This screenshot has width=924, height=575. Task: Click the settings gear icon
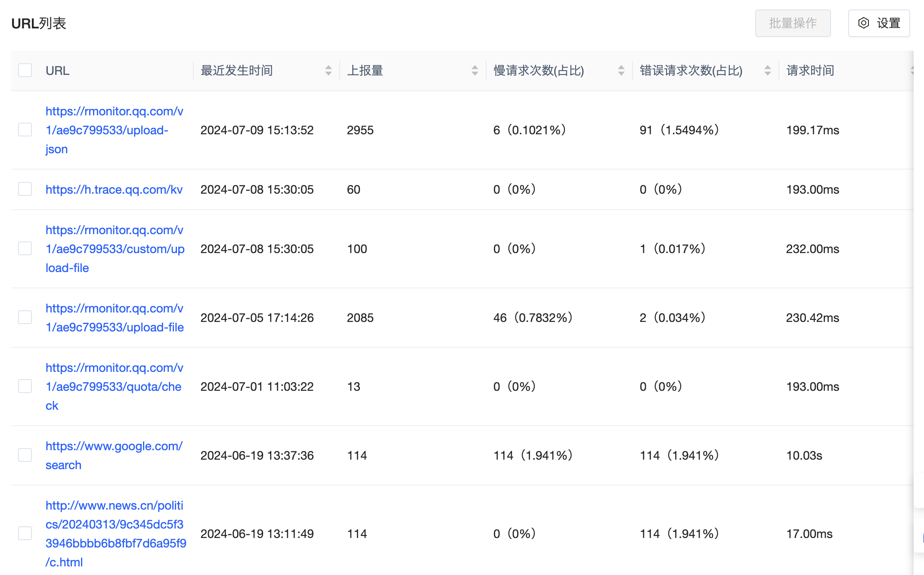coord(863,23)
